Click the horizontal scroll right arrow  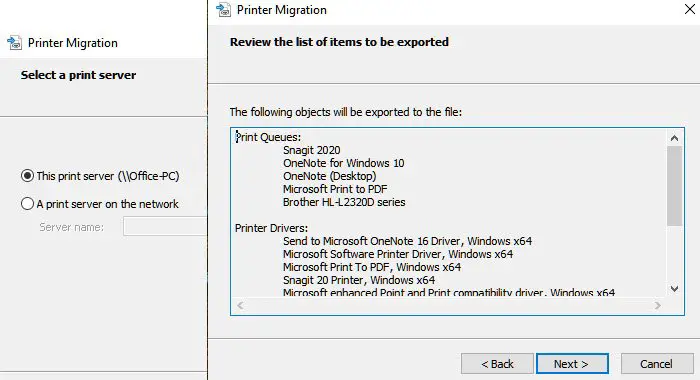tap(657, 305)
